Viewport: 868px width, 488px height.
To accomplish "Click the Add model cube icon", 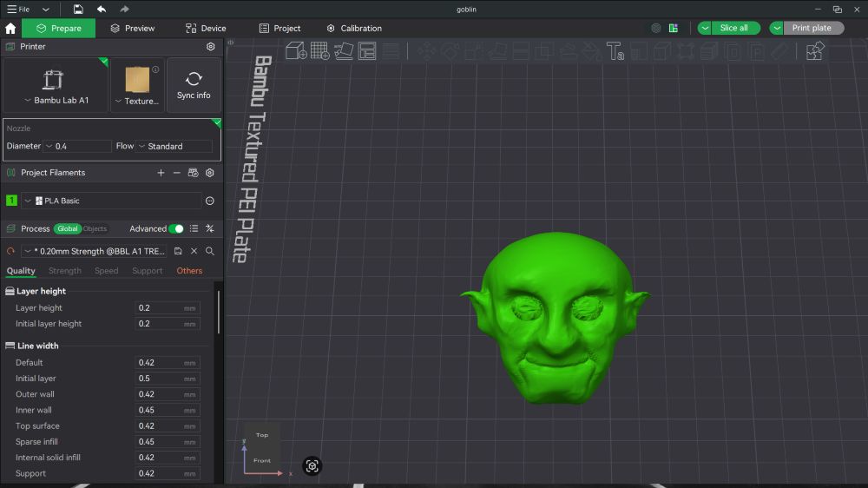I will pos(296,51).
